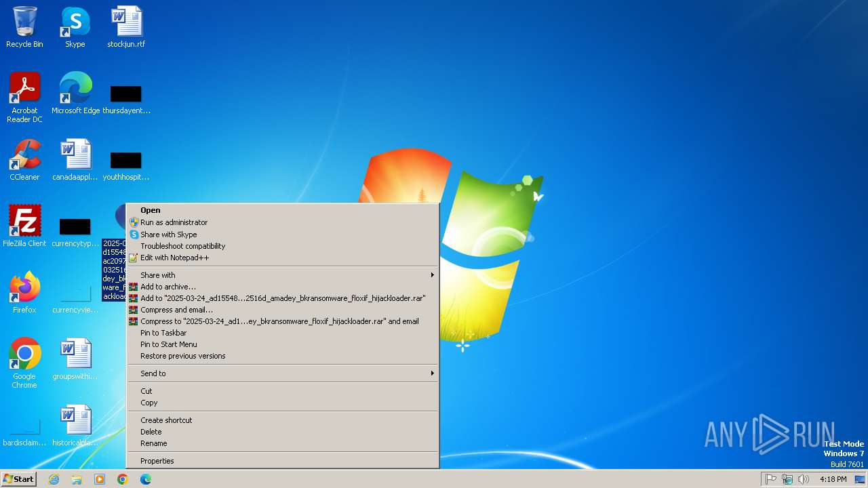The width and height of the screenshot is (868, 488).
Task: Click the highlighted 2025-03-24 file name
Action: click(x=115, y=270)
